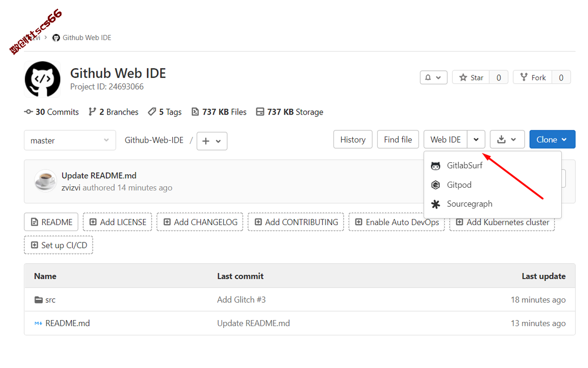Open the master branch selector dropdown
This screenshot has height=368, width=588.
coord(70,140)
